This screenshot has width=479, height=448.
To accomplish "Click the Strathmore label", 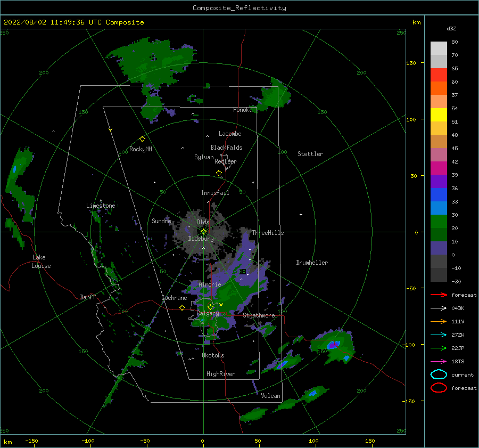I will [x=259, y=315].
